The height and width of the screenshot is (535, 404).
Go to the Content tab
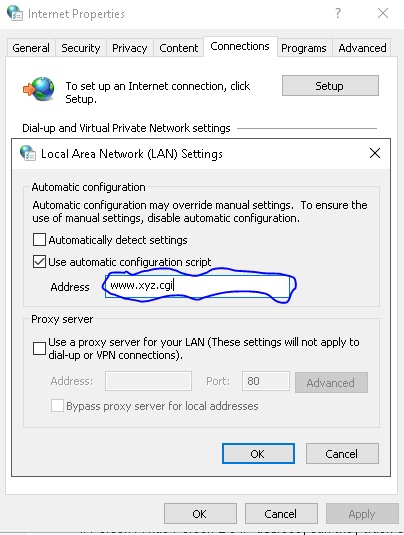(x=178, y=48)
